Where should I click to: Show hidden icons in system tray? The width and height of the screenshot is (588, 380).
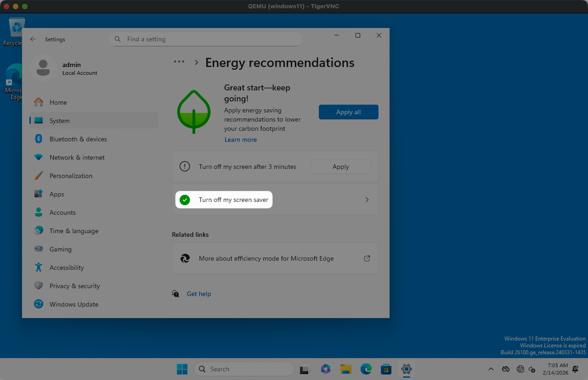[491, 369]
